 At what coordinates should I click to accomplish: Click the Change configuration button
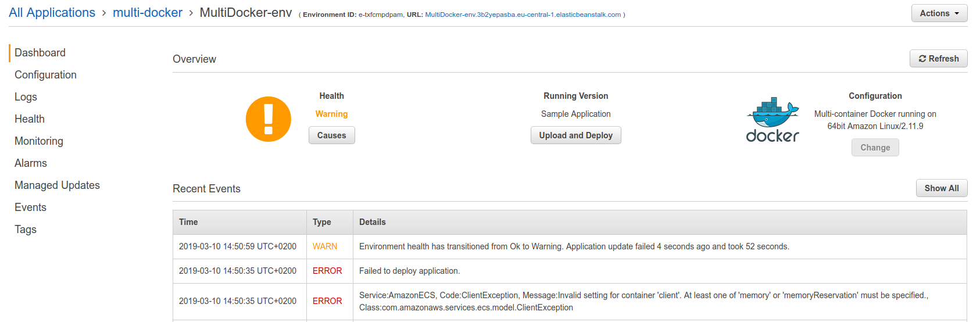click(875, 148)
